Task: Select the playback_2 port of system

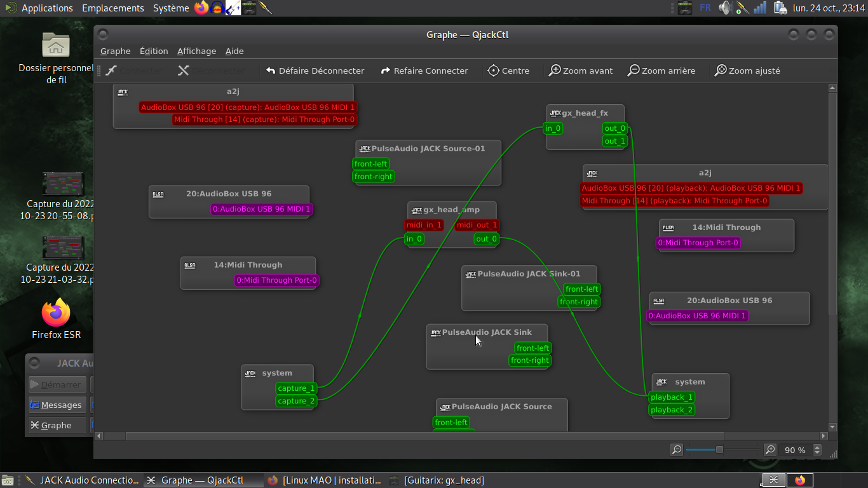Action: coord(672,410)
